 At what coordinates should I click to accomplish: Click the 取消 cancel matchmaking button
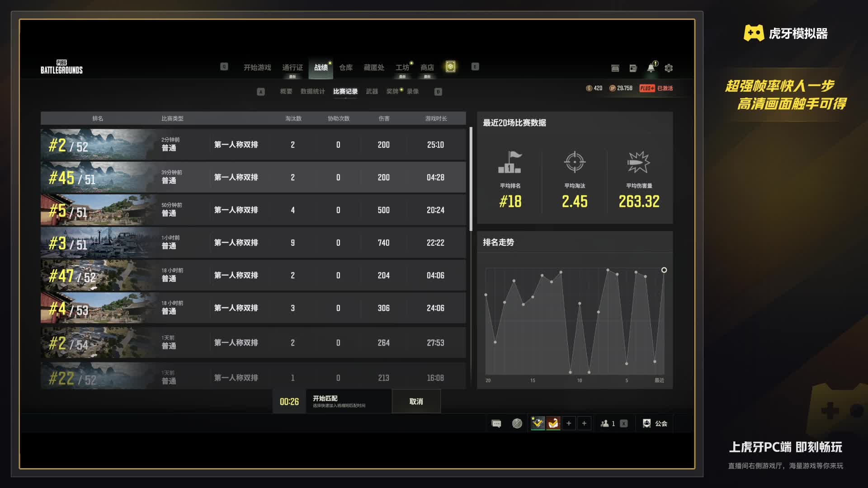pyautogui.click(x=416, y=401)
